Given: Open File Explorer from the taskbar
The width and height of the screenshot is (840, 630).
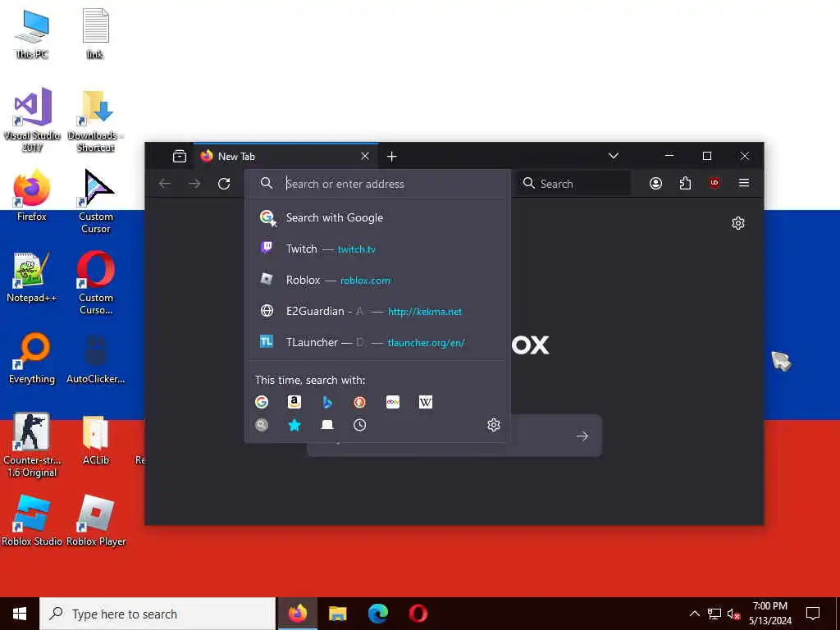Looking at the screenshot, I should point(337,614).
